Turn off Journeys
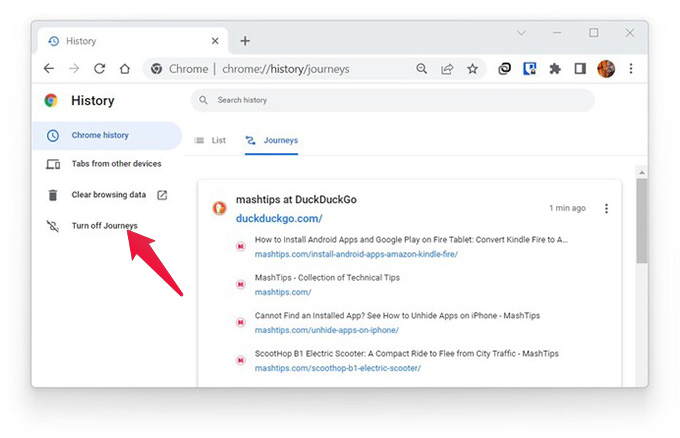The height and width of the screenshot is (438, 680). pos(105,226)
